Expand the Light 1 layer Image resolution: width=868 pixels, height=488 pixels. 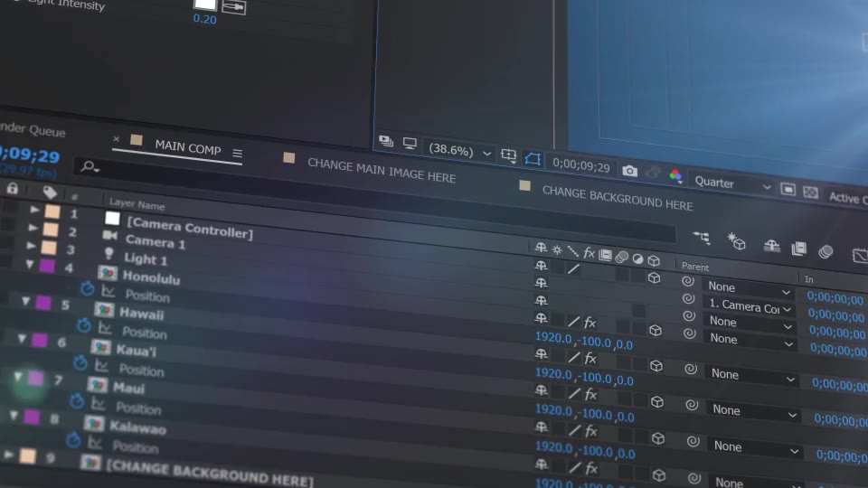(31, 245)
